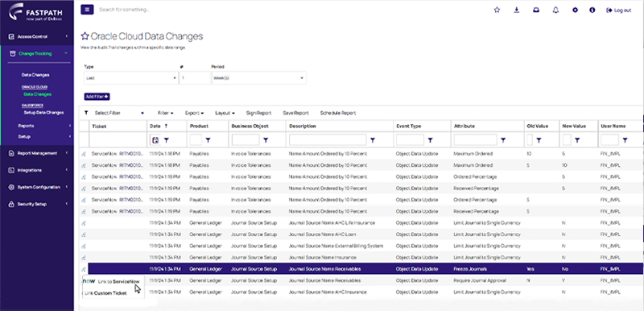Click Save Report

[x=295, y=113]
